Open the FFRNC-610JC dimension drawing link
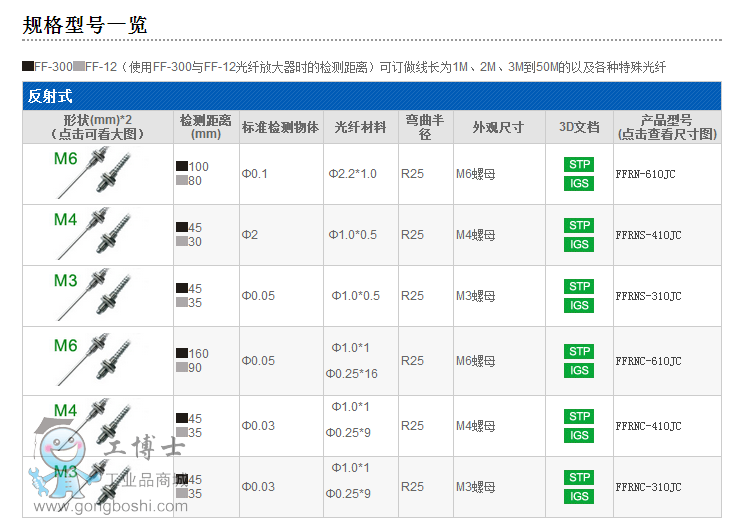 (x=648, y=361)
